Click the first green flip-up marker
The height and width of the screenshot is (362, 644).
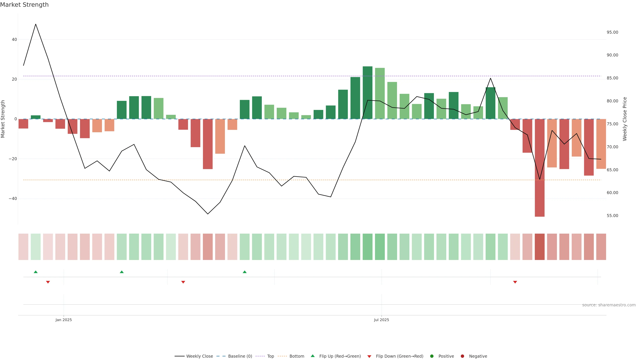point(36,272)
